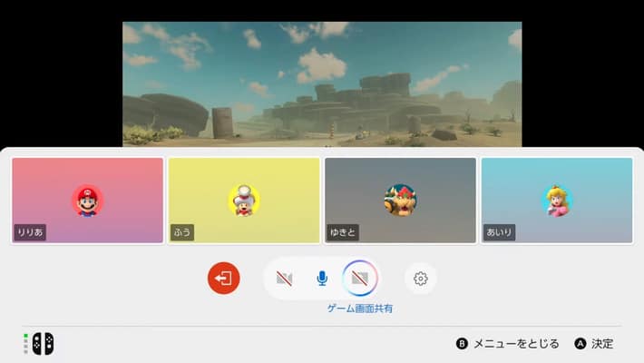Open the GameChat settings gear
The width and height of the screenshot is (644, 363).
pos(420,279)
